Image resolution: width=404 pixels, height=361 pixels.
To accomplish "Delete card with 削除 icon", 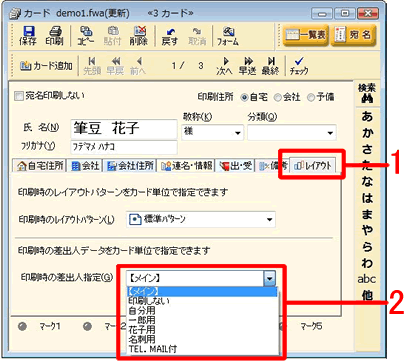I will (x=139, y=36).
